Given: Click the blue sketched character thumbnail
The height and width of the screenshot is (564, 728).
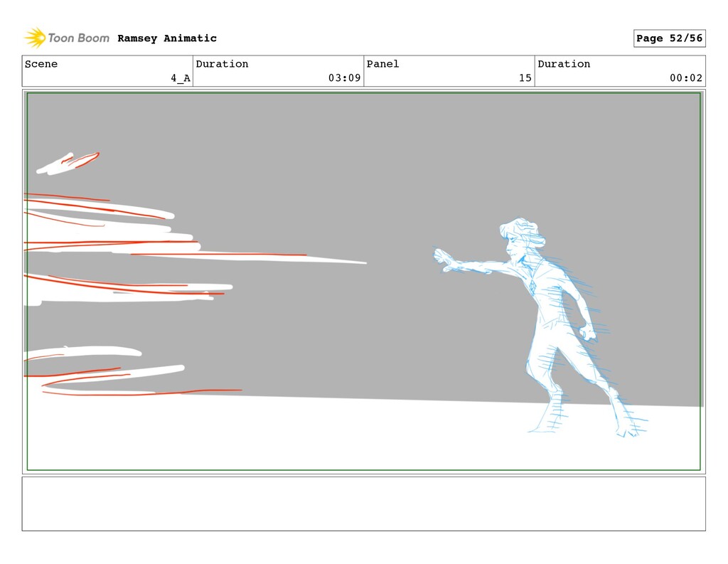Looking at the screenshot, I should [541, 328].
